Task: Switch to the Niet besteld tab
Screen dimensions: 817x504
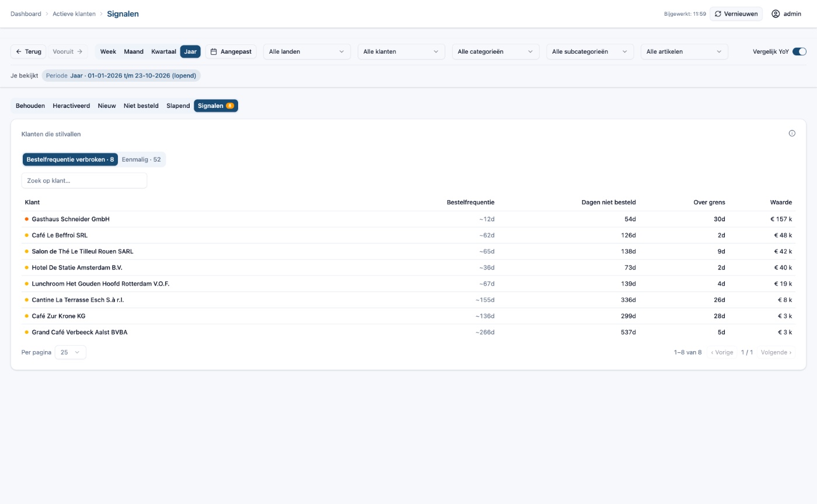Action: coord(141,106)
